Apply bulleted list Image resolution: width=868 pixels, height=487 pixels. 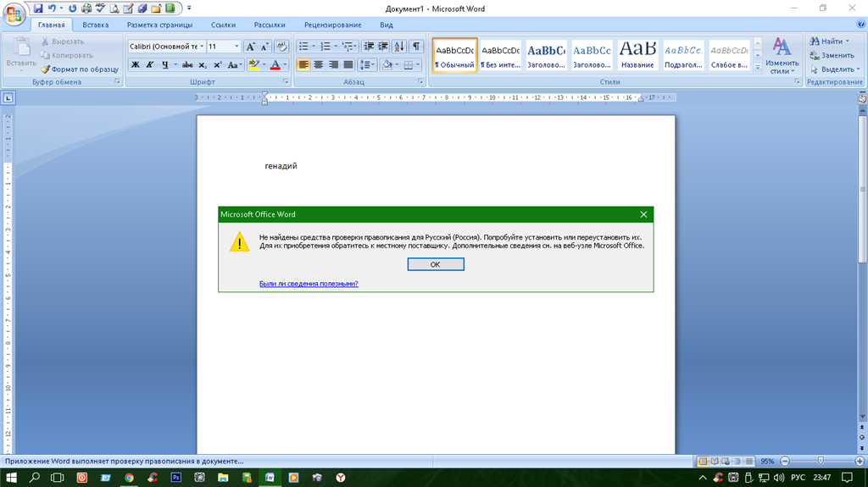303,47
